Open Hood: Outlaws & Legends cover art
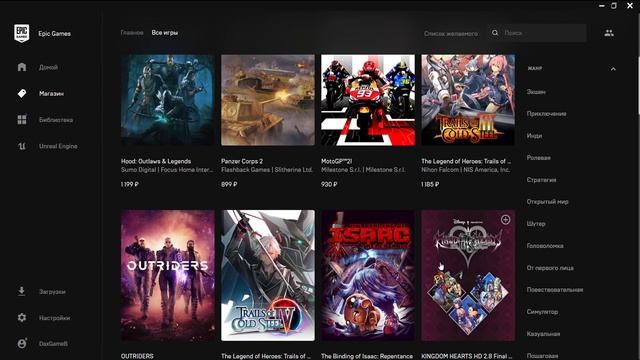The height and width of the screenshot is (360, 640). click(168, 100)
